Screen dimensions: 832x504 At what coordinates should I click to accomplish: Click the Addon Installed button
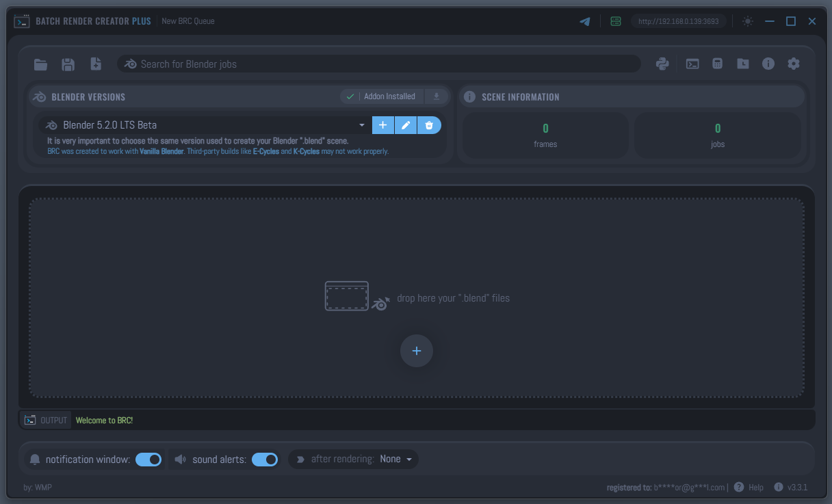(x=382, y=96)
